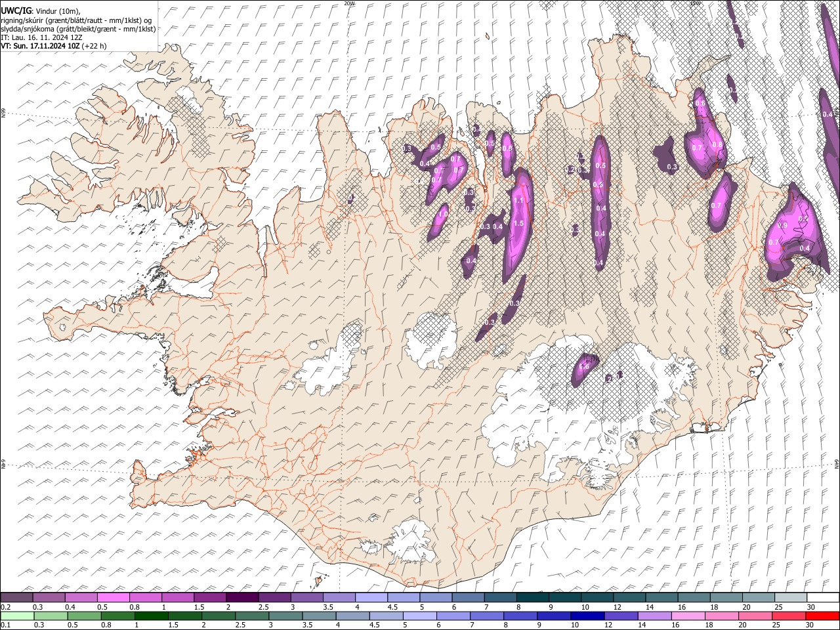The image size is (840, 630).
Task: Select the dark mauve 0.2 legend swatch
Action: click(x=16, y=597)
